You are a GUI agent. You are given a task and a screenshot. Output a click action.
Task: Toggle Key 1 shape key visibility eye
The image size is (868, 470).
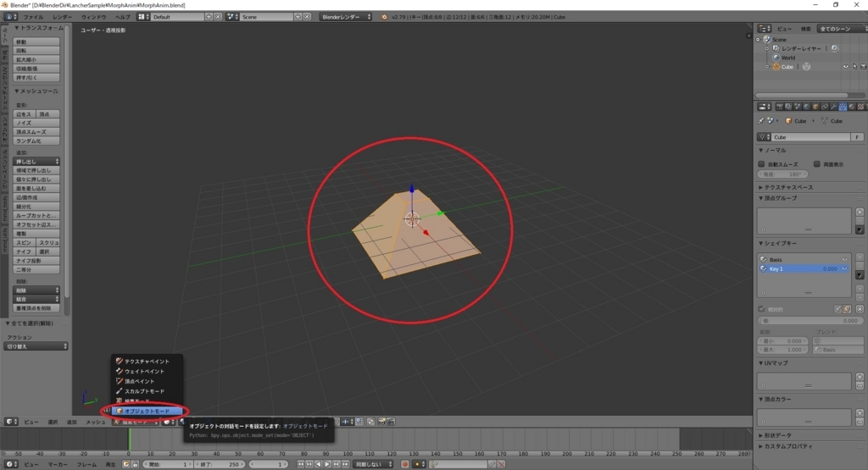(845, 268)
